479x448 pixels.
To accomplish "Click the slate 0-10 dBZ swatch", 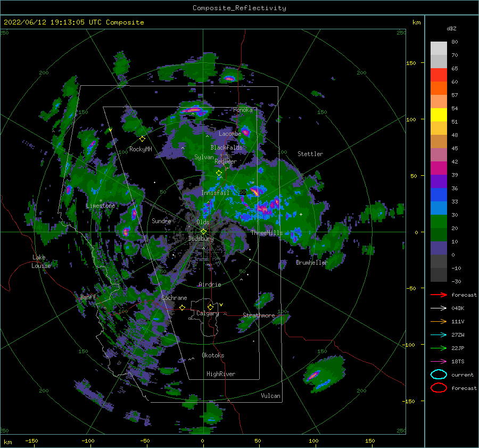I will 439,248.
